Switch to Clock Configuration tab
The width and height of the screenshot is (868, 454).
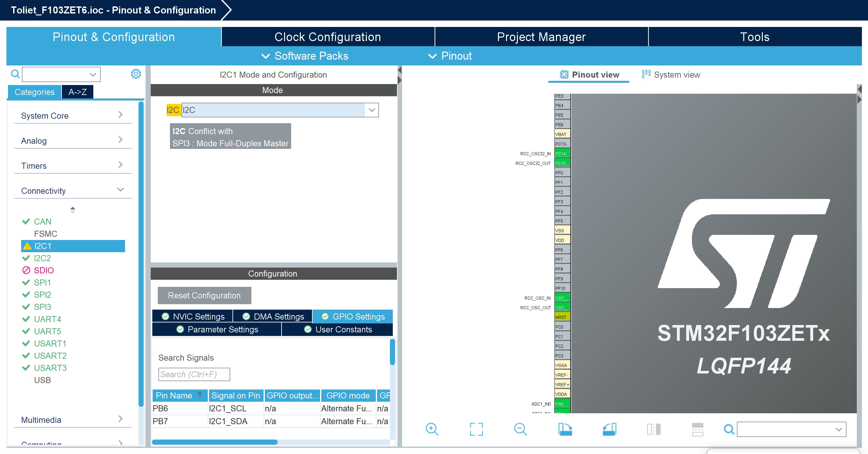coord(327,37)
